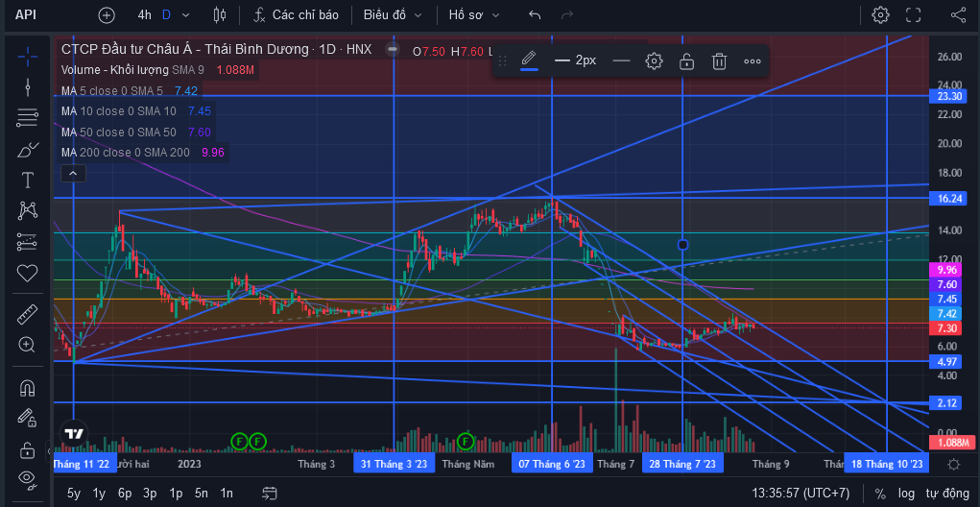Open the indicators button Các chỉ báo
Screen dimensions: 980x507
tap(296, 15)
